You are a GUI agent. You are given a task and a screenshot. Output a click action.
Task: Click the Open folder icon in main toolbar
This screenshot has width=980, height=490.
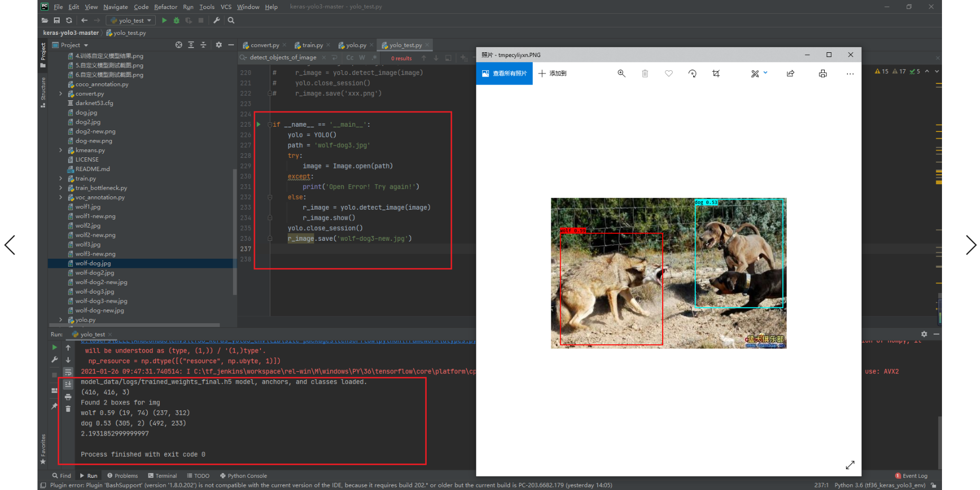pyautogui.click(x=45, y=21)
